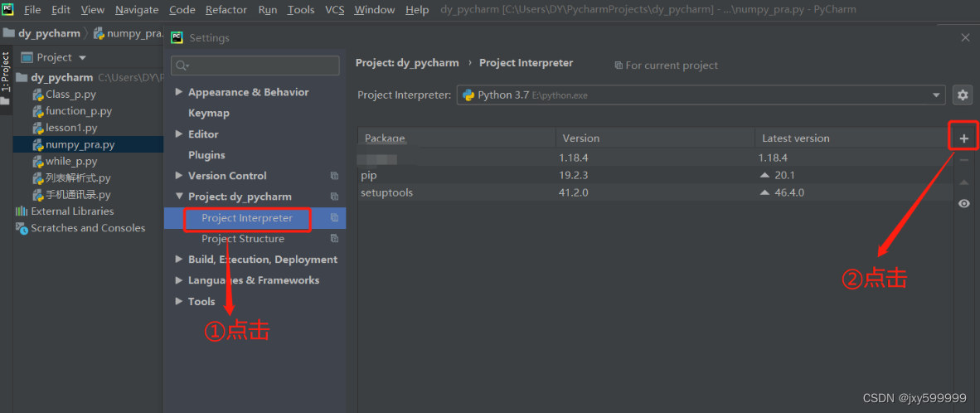Click the dy_pycharm folder icon in tree
The image size is (980, 413).
(x=22, y=78)
